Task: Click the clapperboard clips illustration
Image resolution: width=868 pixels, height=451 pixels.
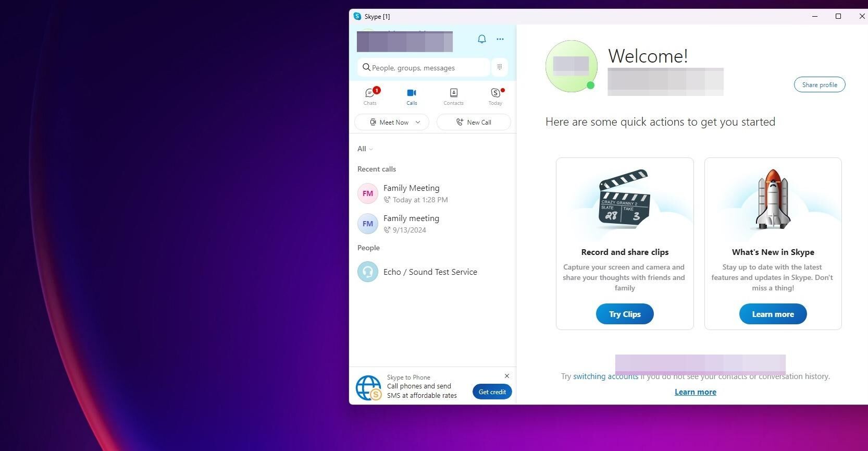Action: [625, 199]
